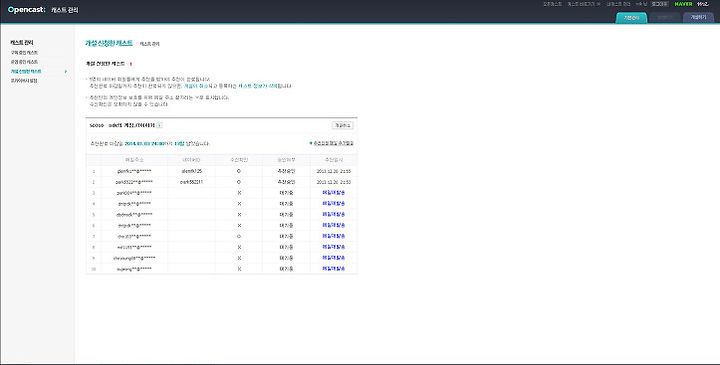Click the page heading 개설 신청한 캐스트
Viewport: 720px width, 365px height.
[x=109, y=43]
